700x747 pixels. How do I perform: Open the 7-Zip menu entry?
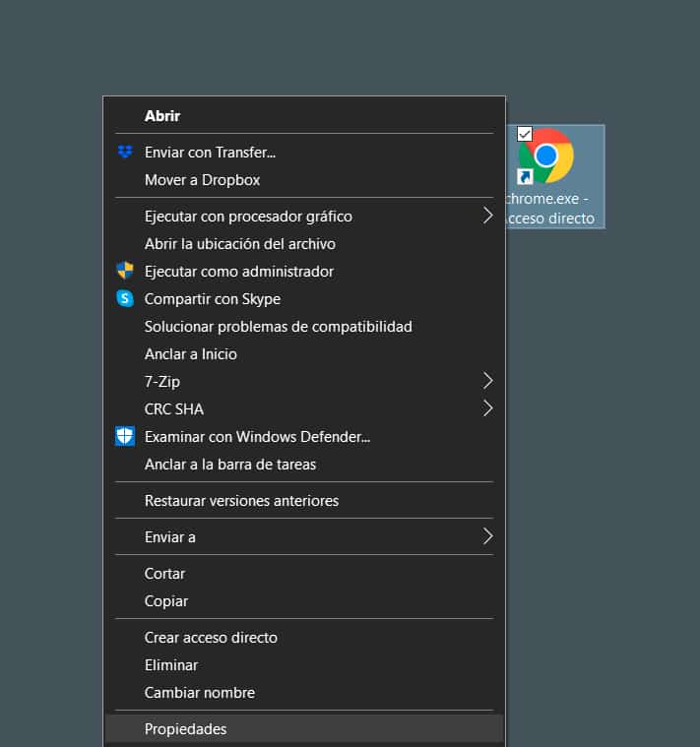click(x=304, y=382)
